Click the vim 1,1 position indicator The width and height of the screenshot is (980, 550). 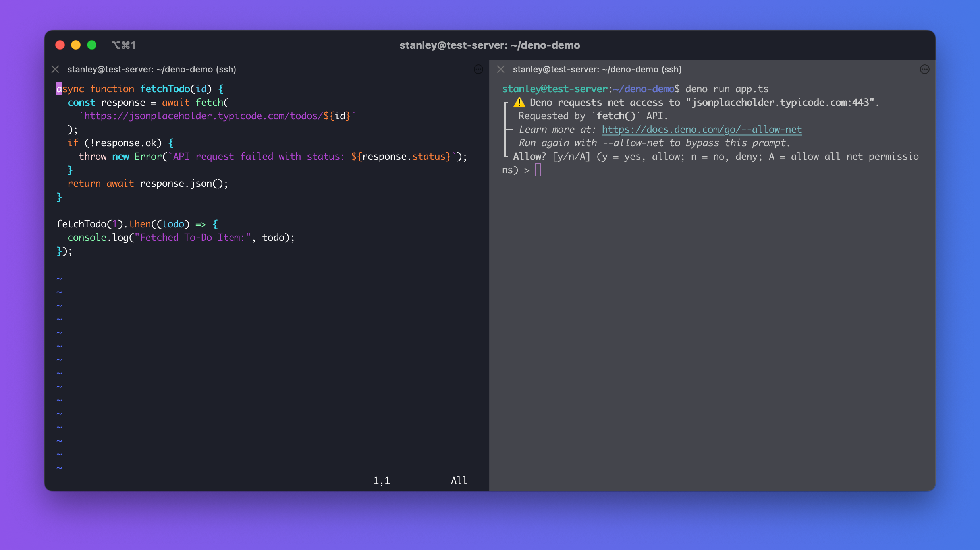click(381, 480)
